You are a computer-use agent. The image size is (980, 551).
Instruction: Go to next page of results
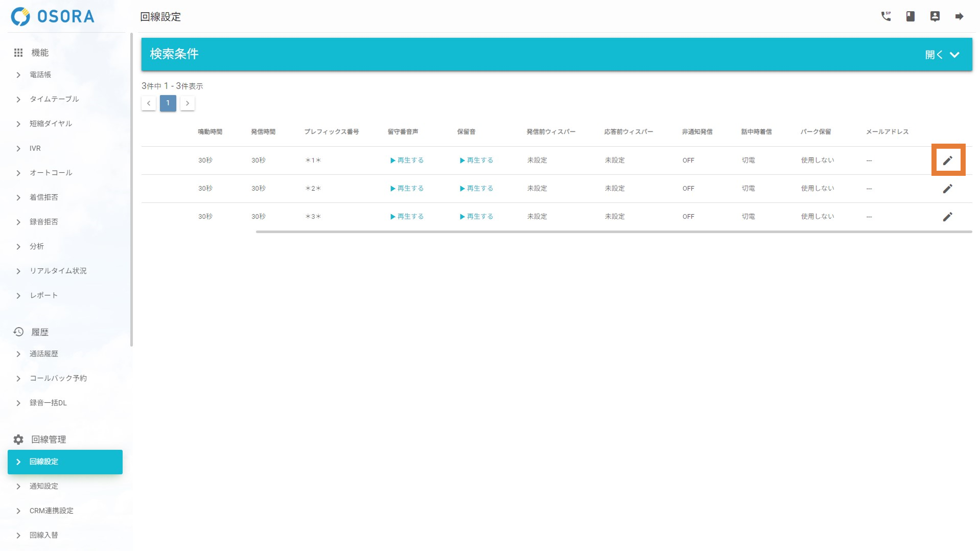pyautogui.click(x=188, y=103)
